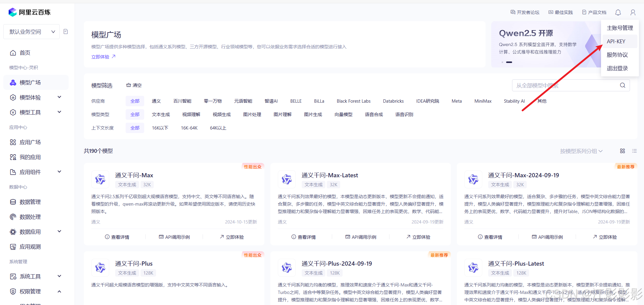Image resolution: width=644 pixels, height=305 pixels.
Task: Click the 通义千问-Max model logo
Action: tap(100, 179)
